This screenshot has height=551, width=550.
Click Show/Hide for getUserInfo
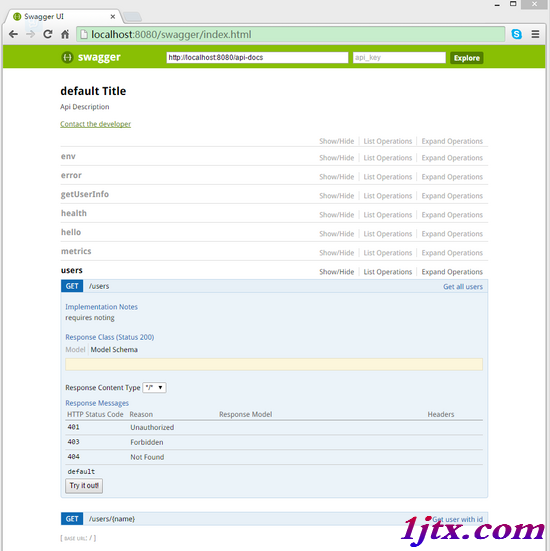tap(337, 196)
